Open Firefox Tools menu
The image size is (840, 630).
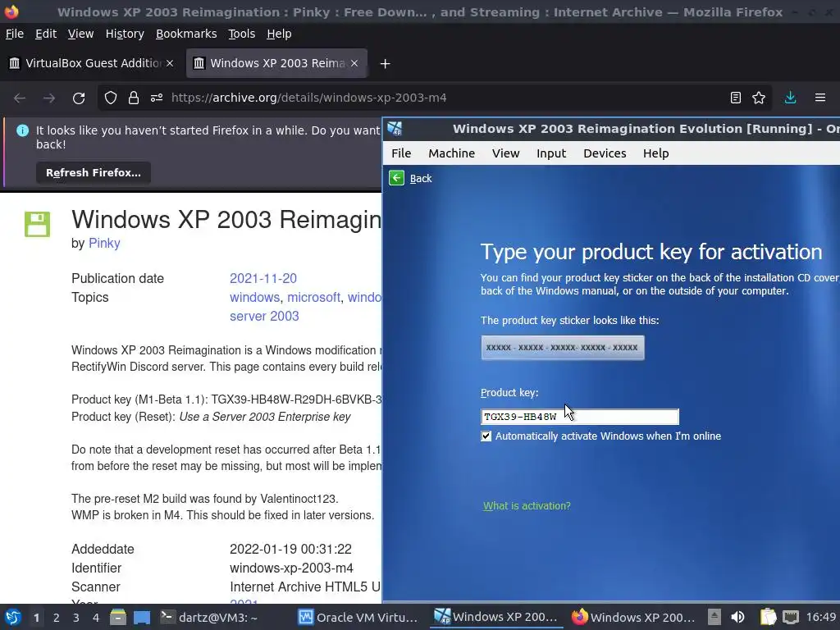pyautogui.click(x=242, y=34)
